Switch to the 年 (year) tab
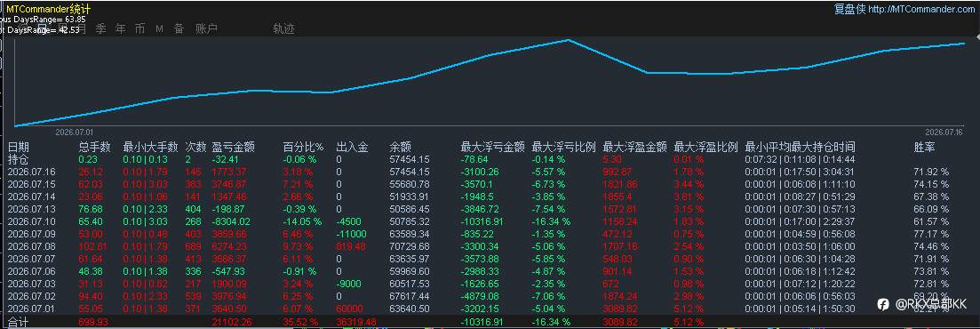 coord(121,28)
